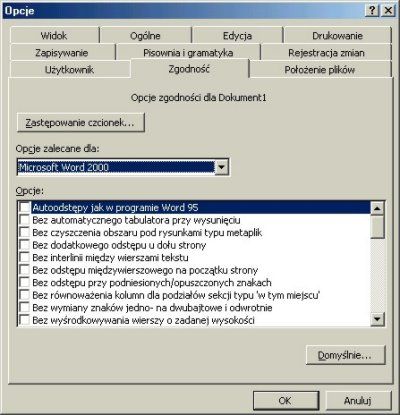Go to the Drukowanie tab
This screenshot has height=415, width=400.
point(337,35)
